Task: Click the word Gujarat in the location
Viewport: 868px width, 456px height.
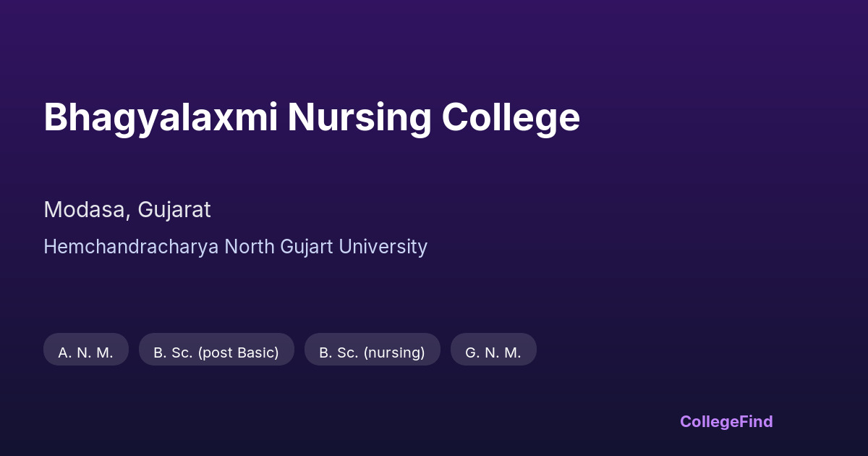Action: pos(174,210)
